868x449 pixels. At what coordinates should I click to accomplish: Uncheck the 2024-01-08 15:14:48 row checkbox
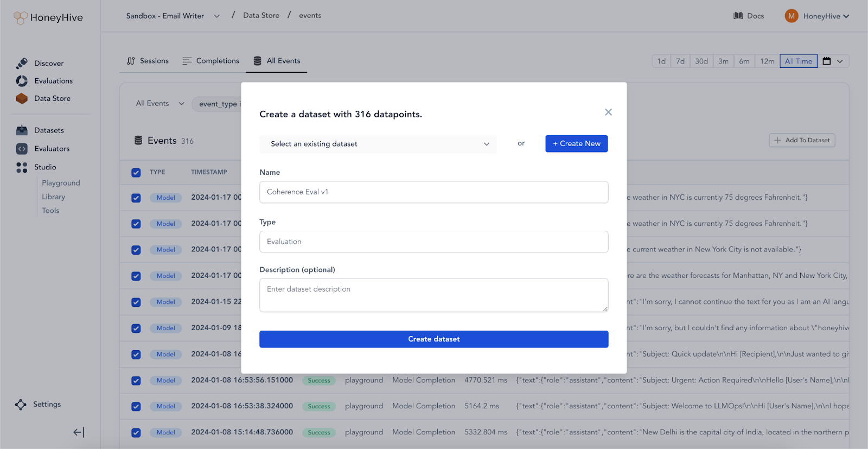point(136,433)
